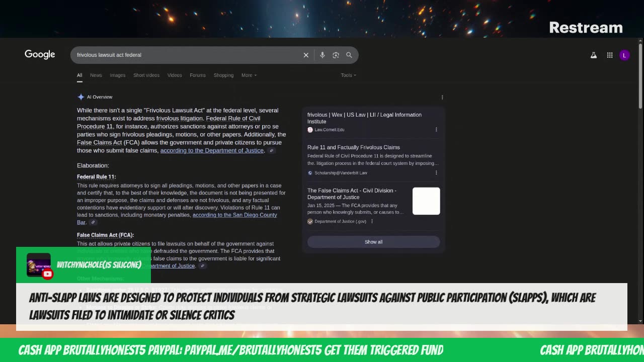
Task: Open The False Claims Act Civil Division result
Action: click(352, 194)
